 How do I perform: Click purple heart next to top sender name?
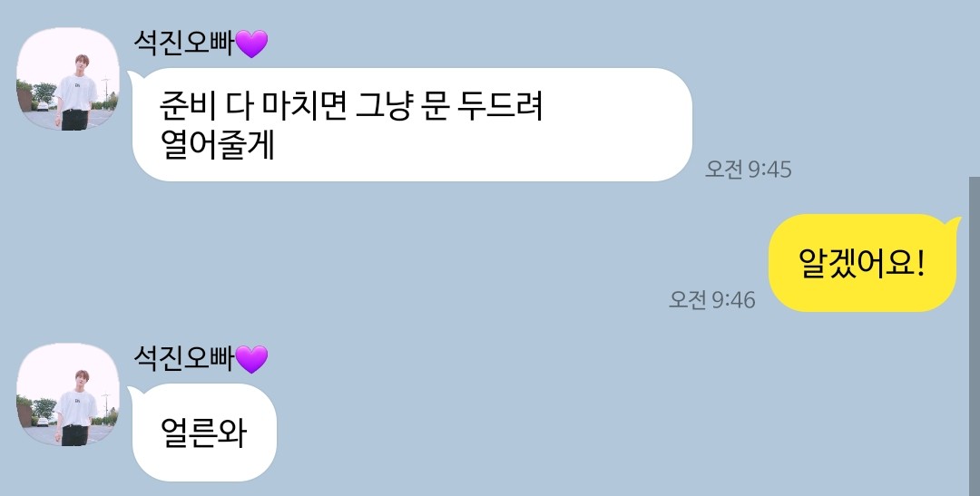pyautogui.click(x=251, y=44)
